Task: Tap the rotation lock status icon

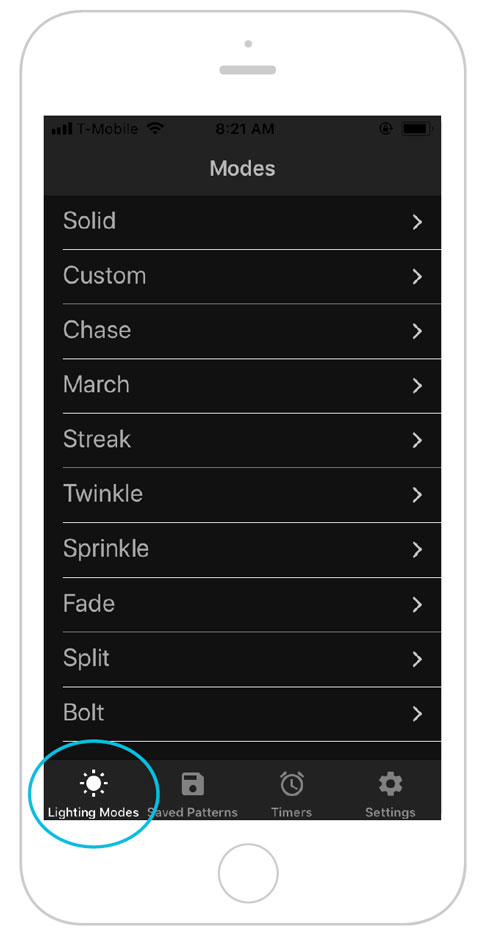Action: 385,129
